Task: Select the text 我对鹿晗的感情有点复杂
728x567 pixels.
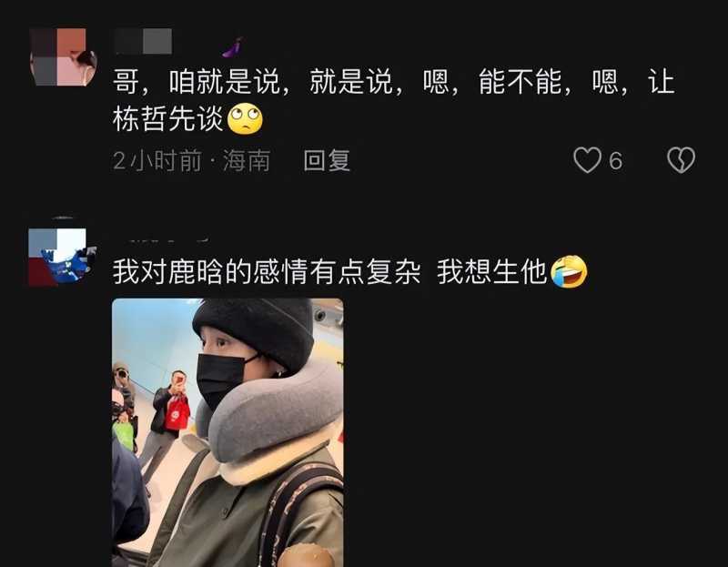Action: [x=267, y=271]
